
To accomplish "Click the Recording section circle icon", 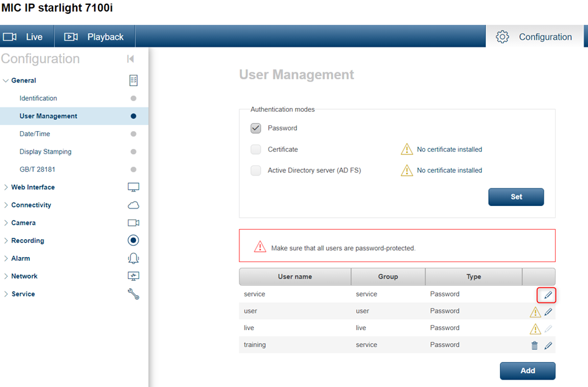I will pos(133,240).
